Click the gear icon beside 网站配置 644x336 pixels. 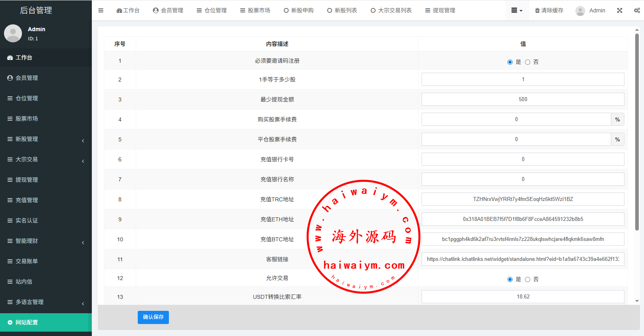(x=10, y=322)
